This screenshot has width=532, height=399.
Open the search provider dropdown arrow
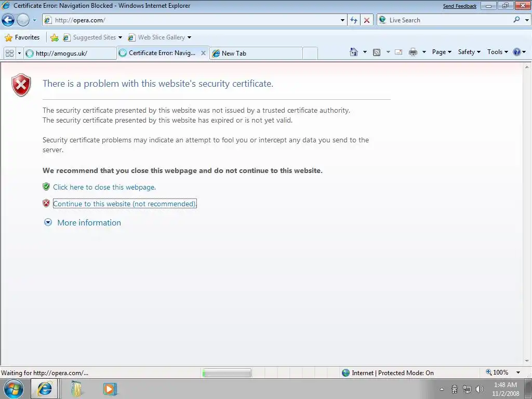527,20
